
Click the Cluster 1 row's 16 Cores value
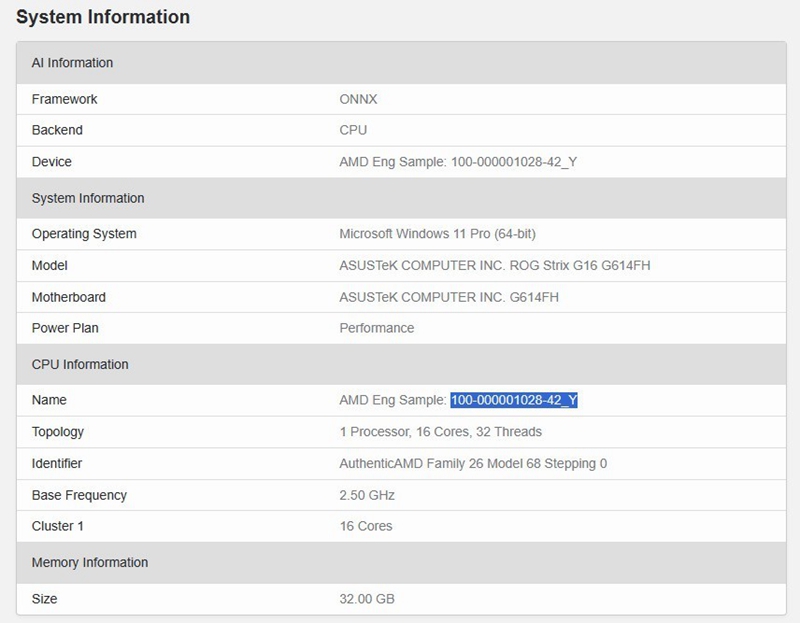click(366, 526)
